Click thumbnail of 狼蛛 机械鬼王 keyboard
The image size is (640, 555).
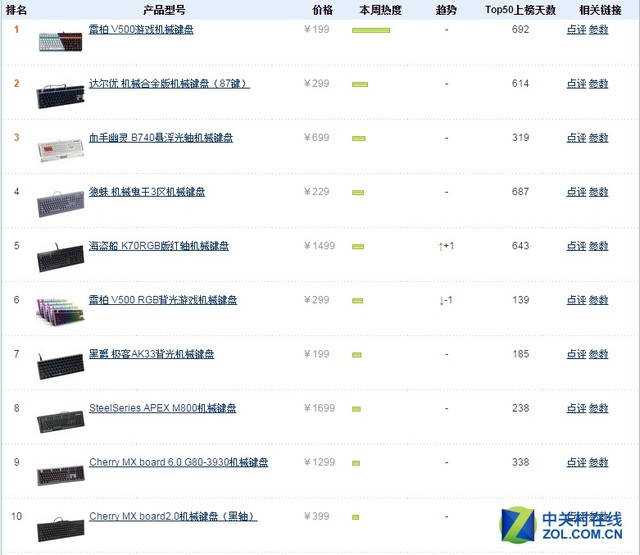coord(60,204)
